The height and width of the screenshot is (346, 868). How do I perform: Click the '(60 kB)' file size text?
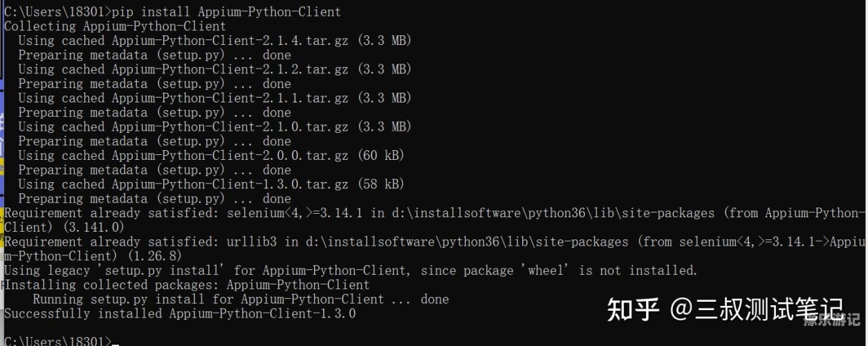[x=381, y=156]
